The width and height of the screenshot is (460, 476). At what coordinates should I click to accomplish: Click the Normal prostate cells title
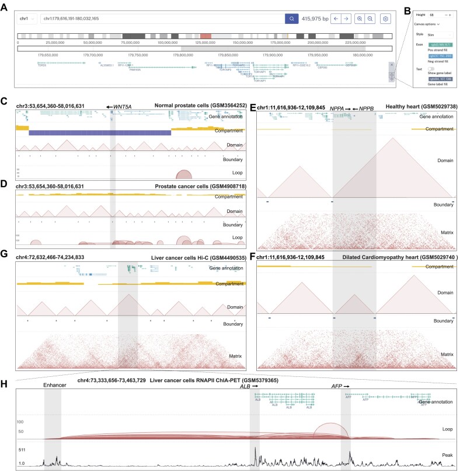tap(201, 106)
